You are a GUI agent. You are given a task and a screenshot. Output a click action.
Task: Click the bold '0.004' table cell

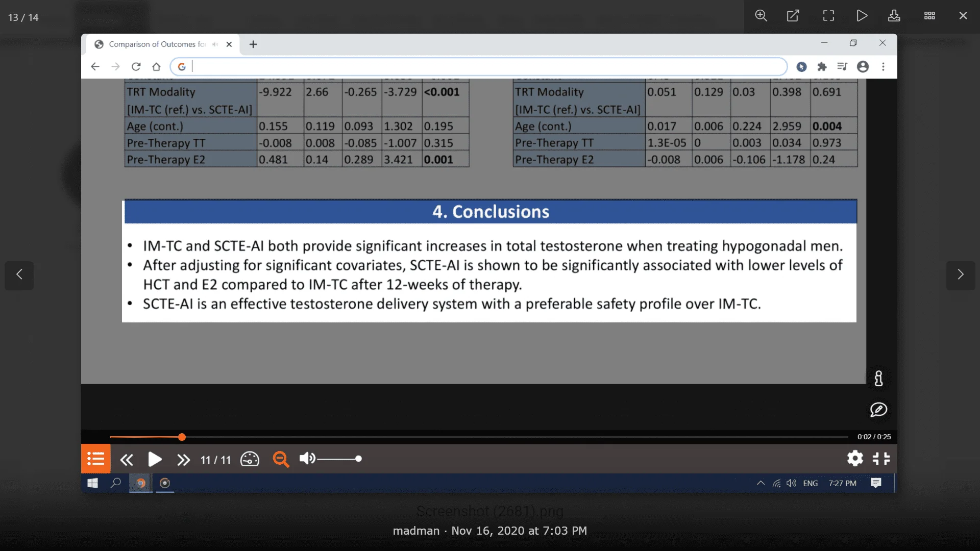click(x=827, y=126)
